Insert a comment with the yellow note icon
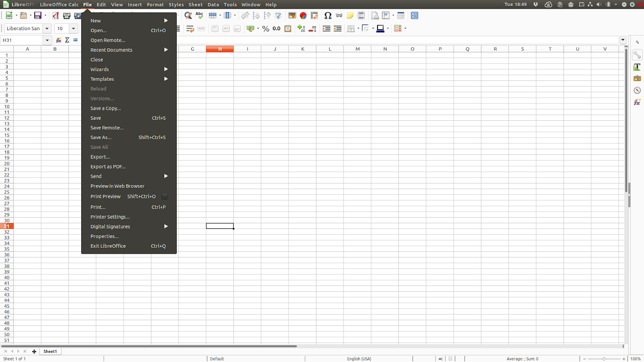The width and height of the screenshot is (644, 362). (350, 16)
